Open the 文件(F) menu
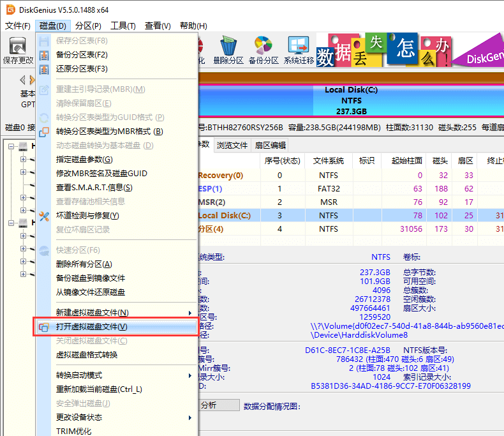This screenshot has height=436, width=504. [x=18, y=26]
